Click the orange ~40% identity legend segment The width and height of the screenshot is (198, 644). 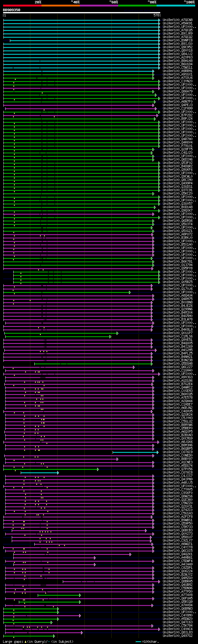[x=61, y=5]
